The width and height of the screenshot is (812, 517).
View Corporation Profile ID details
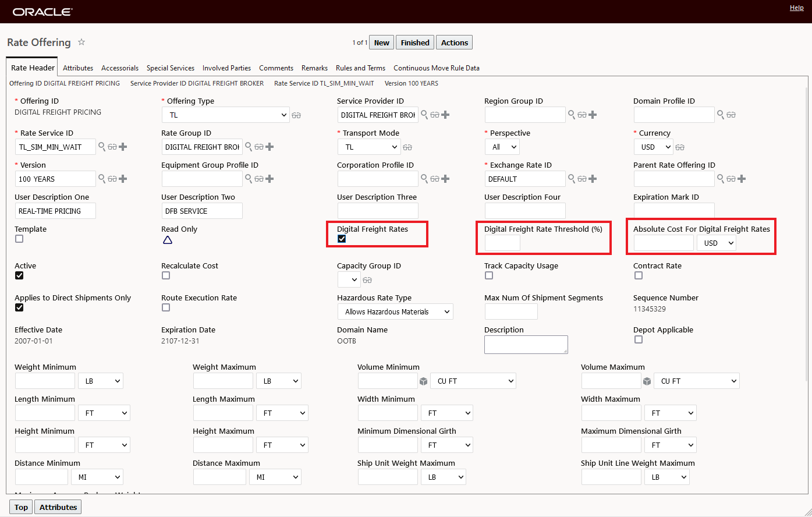click(435, 179)
